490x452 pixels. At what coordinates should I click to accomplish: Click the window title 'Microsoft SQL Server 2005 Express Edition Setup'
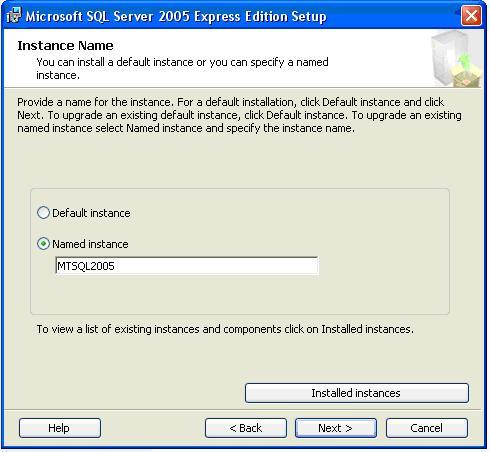(x=176, y=16)
